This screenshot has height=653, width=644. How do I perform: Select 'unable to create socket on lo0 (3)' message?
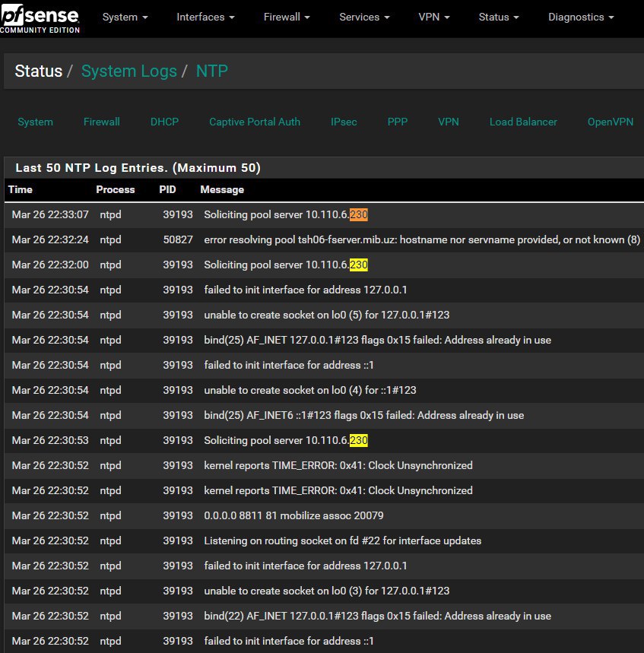click(327, 591)
